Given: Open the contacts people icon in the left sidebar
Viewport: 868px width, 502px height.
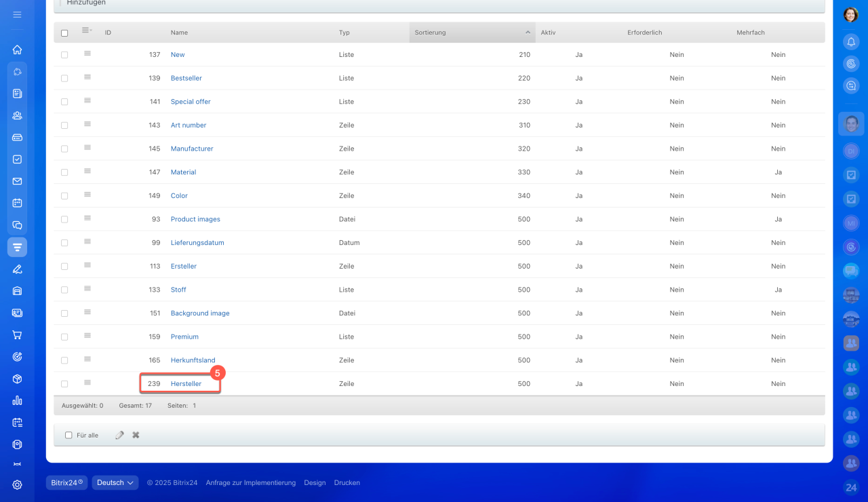Looking at the screenshot, I should point(17,115).
